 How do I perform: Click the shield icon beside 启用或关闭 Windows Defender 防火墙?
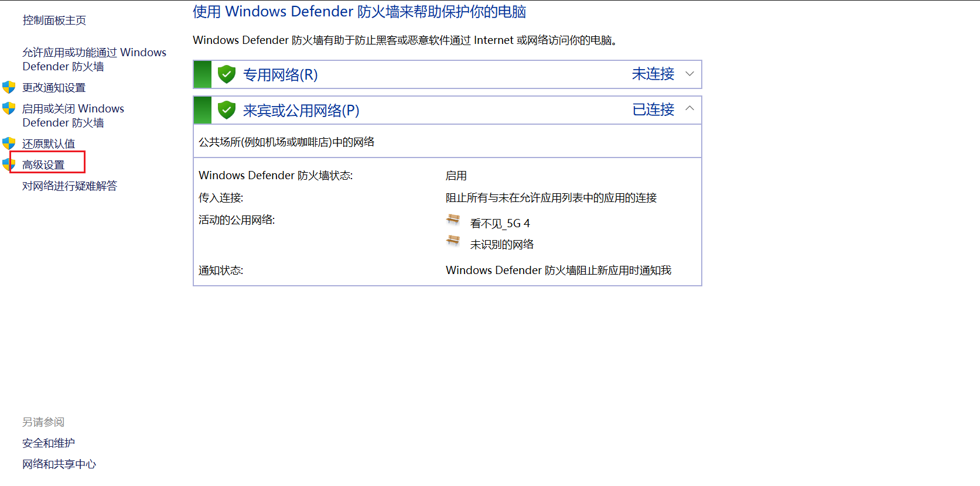[9, 108]
